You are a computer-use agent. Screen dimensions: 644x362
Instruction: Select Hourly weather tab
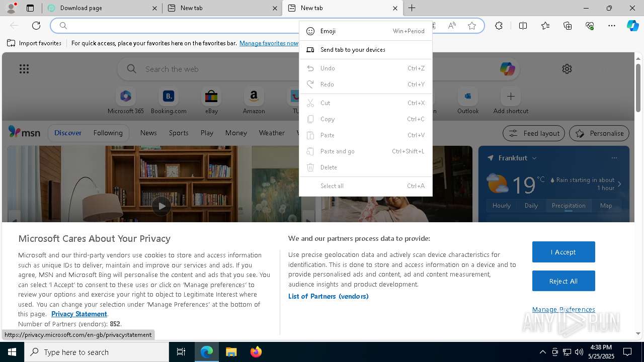pos(502,206)
